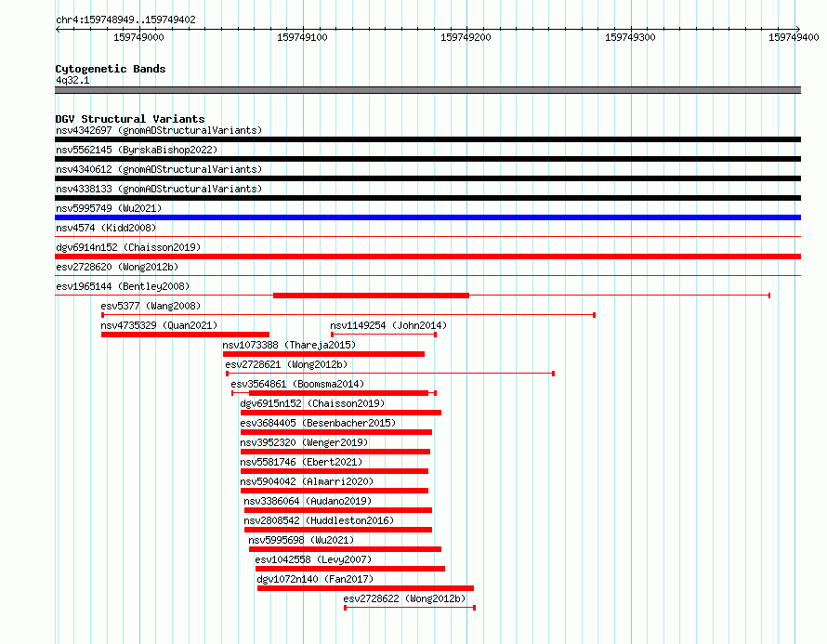Click the red bar below nsv2808542

click(338, 530)
